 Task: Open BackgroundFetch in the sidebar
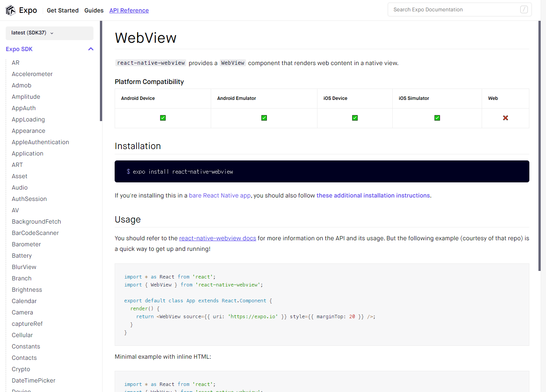coord(36,222)
